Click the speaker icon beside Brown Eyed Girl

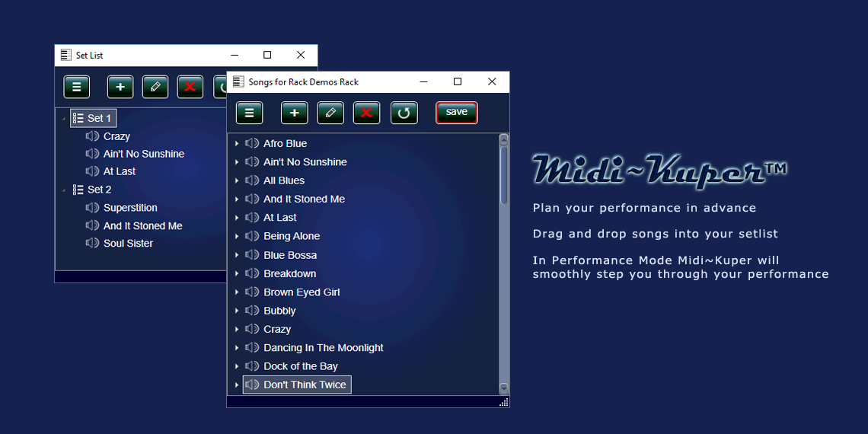[252, 292]
